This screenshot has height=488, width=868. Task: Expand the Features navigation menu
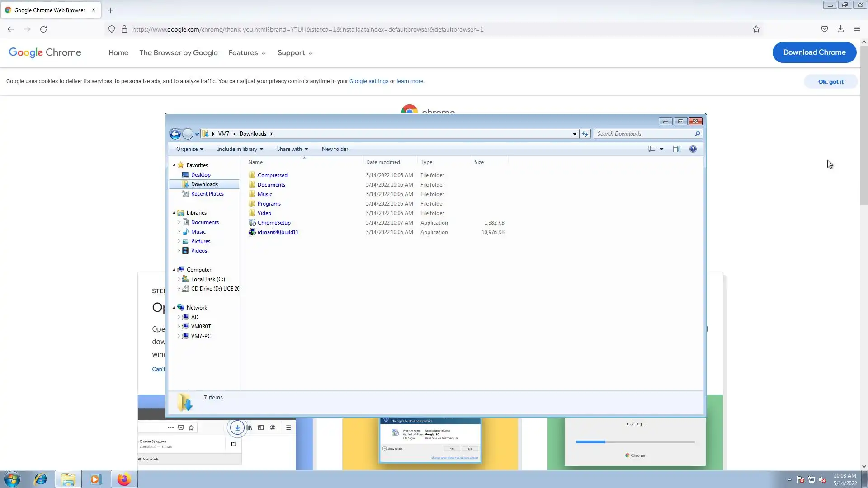pyautogui.click(x=247, y=53)
